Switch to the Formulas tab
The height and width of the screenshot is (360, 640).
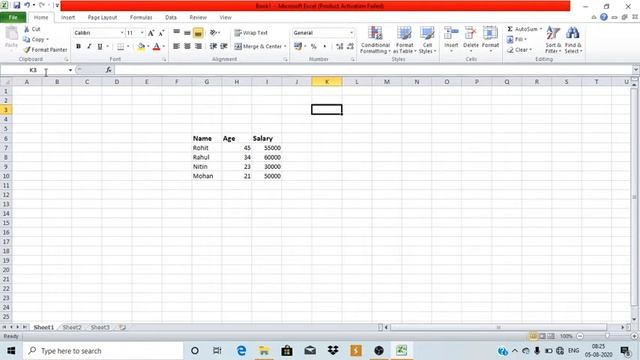(x=141, y=18)
